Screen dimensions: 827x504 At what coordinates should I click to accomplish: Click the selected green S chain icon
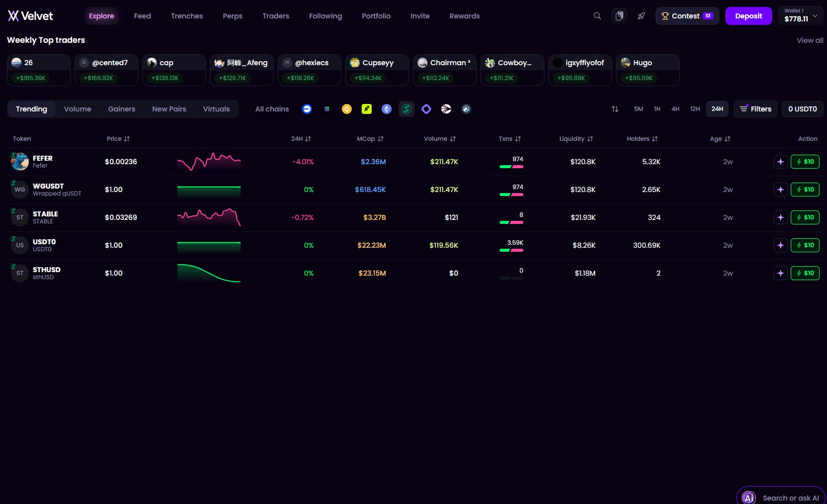pos(407,109)
